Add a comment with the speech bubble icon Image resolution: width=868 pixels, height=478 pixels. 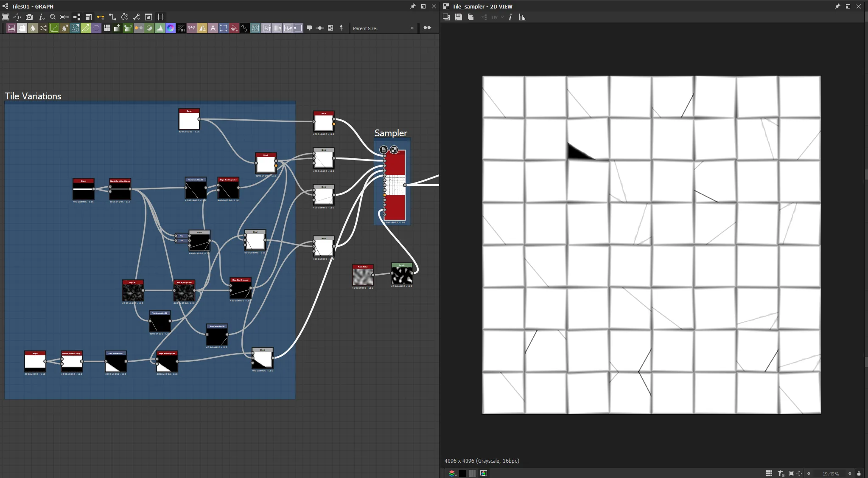tap(309, 28)
